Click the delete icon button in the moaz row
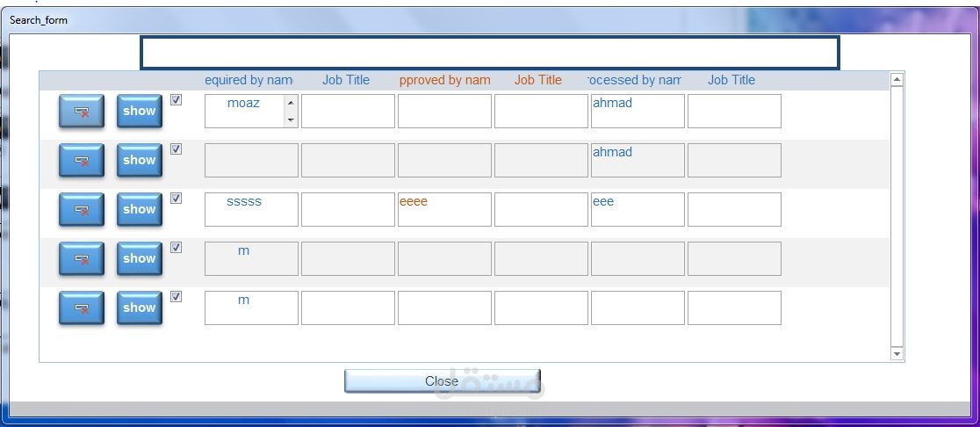This screenshot has height=427, width=980. click(82, 112)
